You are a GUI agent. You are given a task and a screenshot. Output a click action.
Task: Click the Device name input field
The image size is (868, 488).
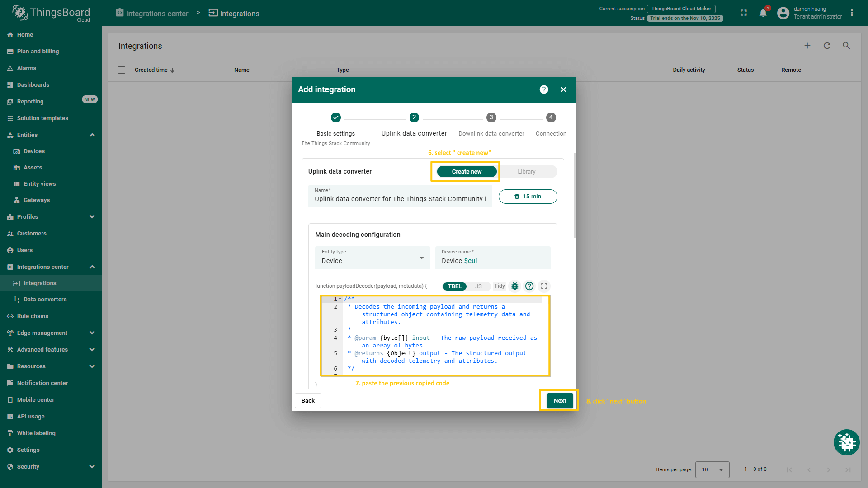(493, 261)
